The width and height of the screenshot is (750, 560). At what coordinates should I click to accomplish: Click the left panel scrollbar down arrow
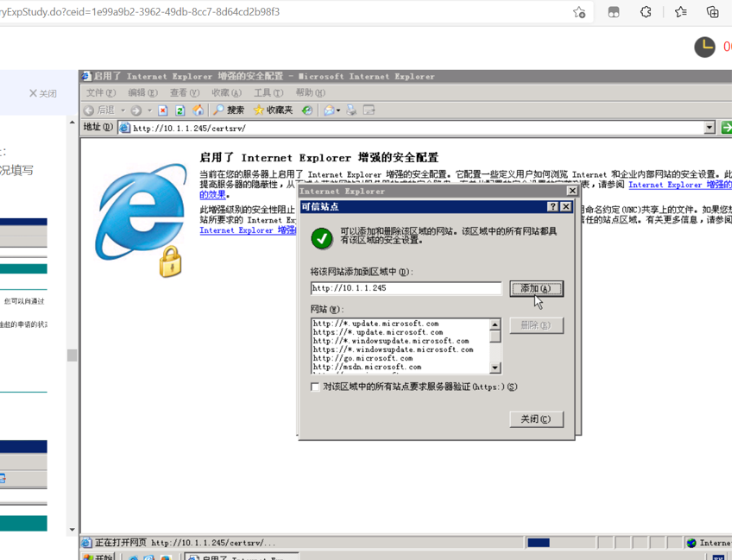(72, 530)
